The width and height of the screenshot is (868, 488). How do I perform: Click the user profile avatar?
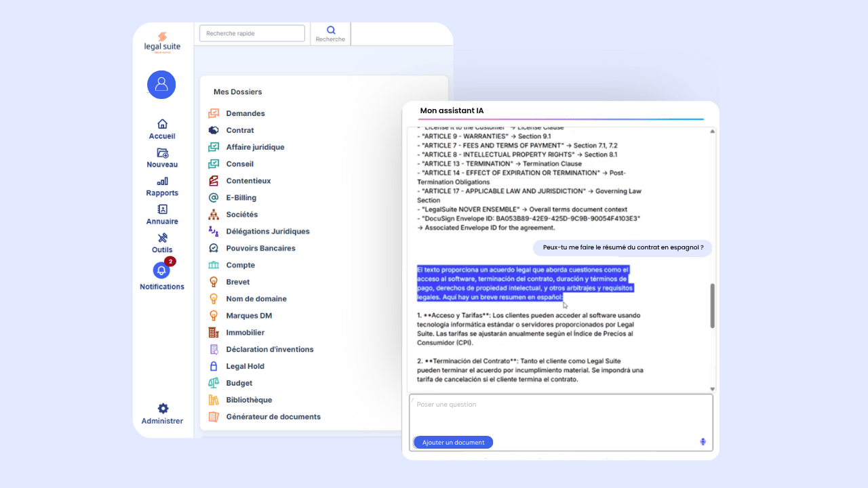tap(161, 84)
